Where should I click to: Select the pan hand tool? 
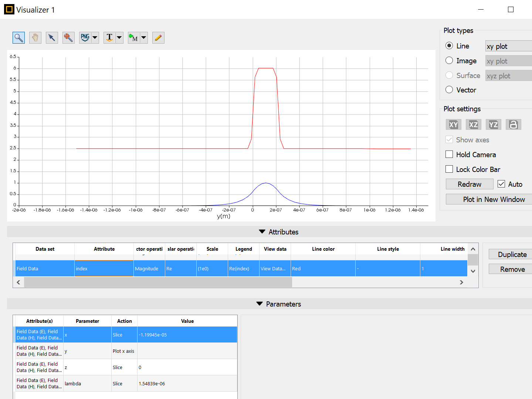tap(35, 38)
